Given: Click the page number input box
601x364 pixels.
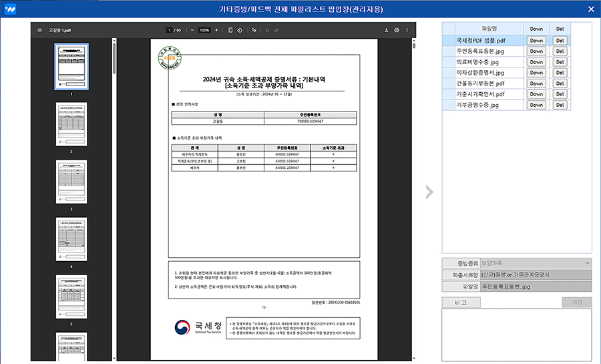Looking at the screenshot, I should tap(169, 30).
